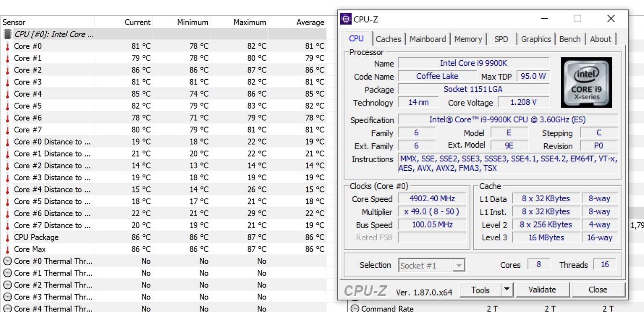This screenshot has height=312, width=644.
Task: Click the Maximum column header
Action: 239,22
